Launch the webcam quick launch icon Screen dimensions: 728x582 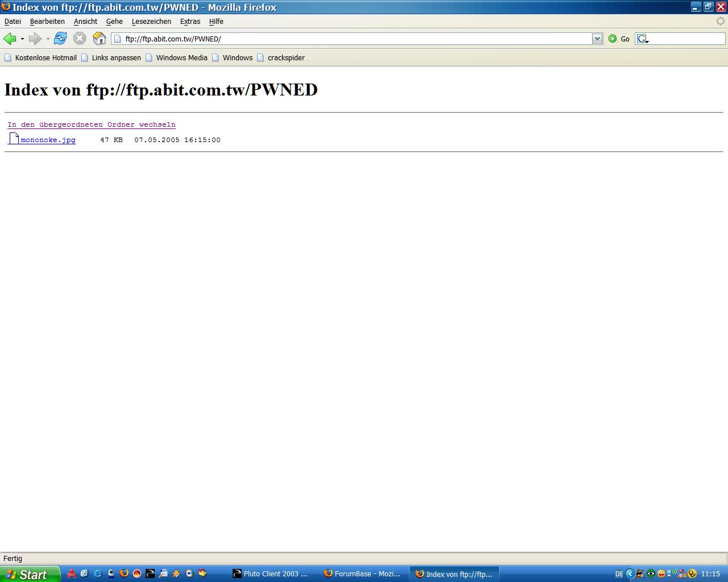[111, 573]
